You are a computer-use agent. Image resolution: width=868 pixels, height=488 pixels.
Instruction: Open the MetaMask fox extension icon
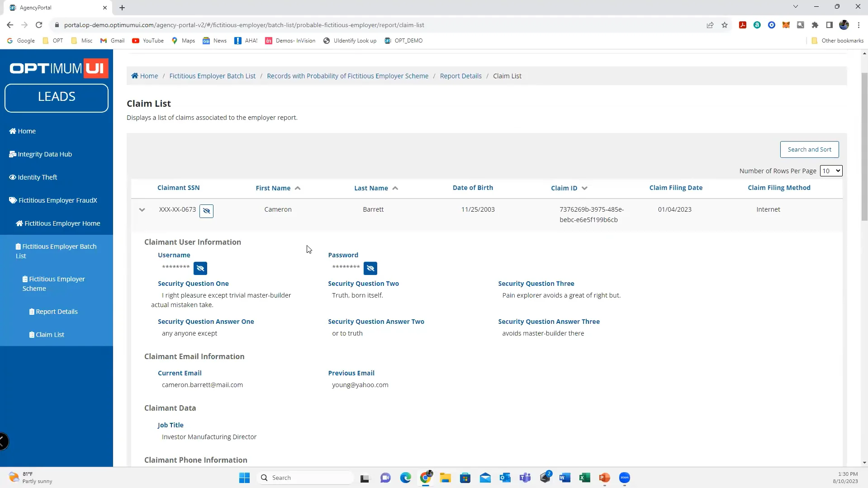(x=786, y=25)
